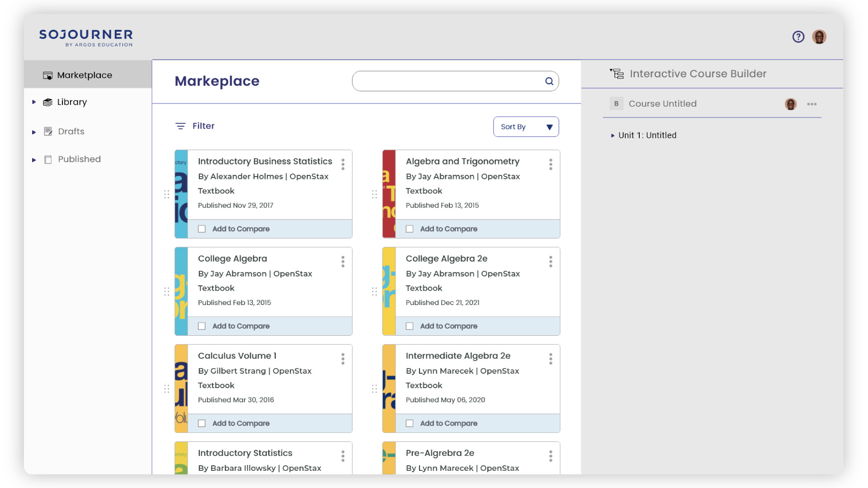Open options menu for College Algebra card

pos(343,262)
